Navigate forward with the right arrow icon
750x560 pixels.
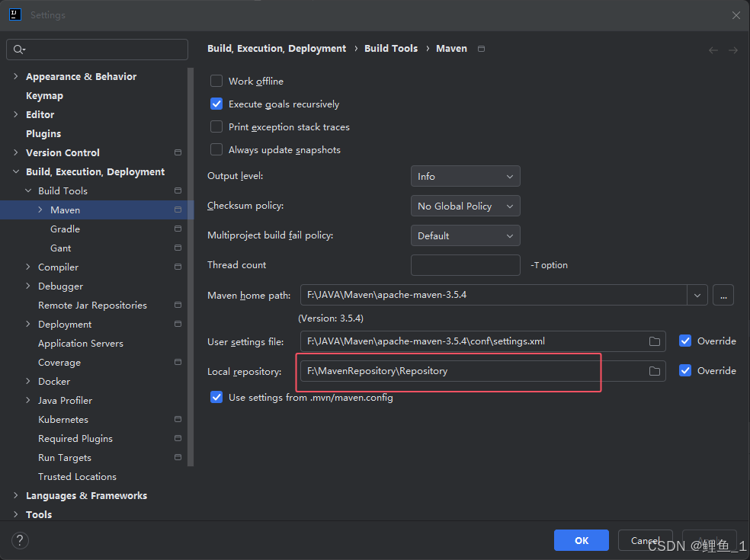point(732,50)
